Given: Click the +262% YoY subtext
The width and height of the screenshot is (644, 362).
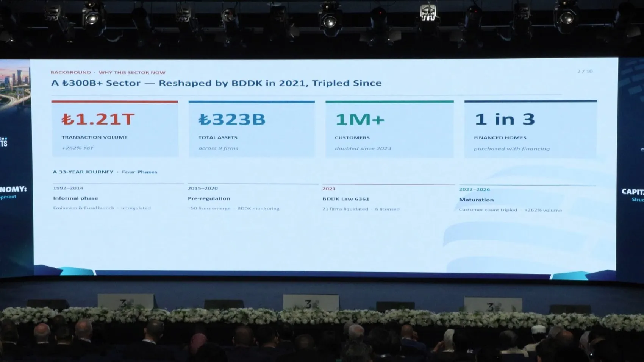Looking at the screenshot, I should (x=78, y=148).
